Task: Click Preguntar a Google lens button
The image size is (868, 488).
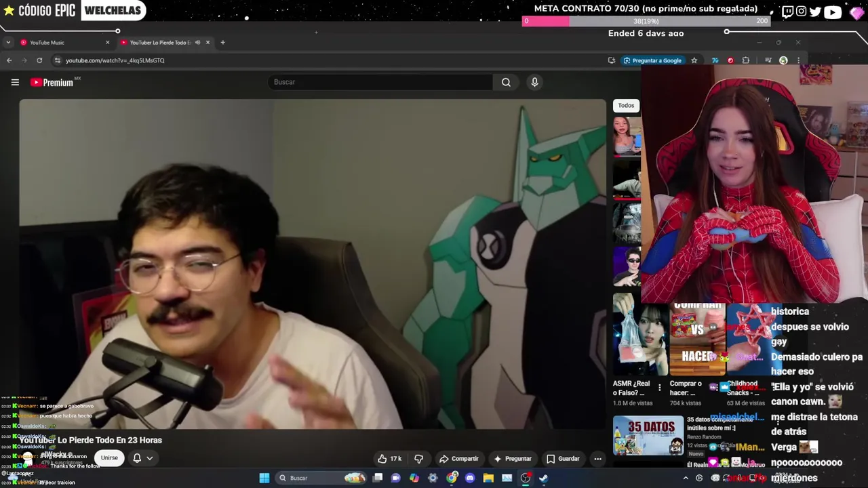Action: pos(652,60)
